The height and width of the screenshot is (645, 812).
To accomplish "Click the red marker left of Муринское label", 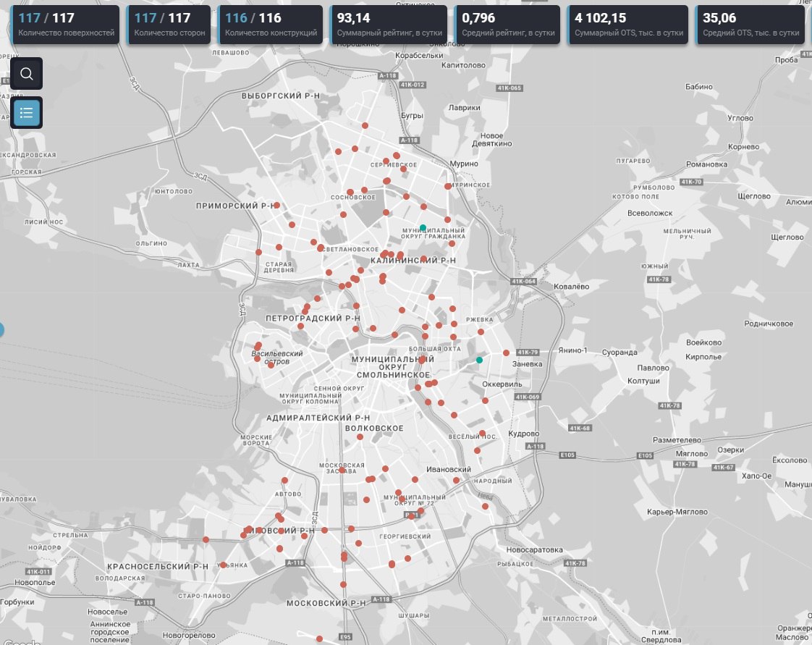I will coord(448,187).
